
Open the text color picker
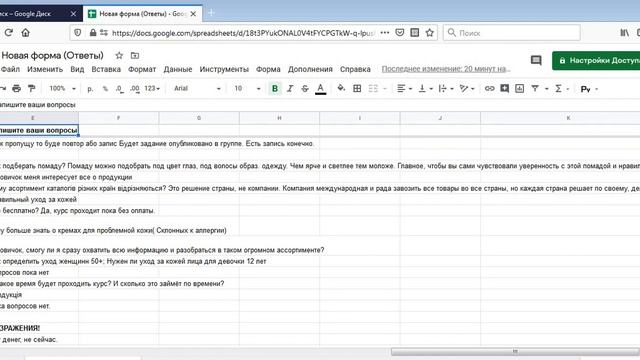click(320, 89)
